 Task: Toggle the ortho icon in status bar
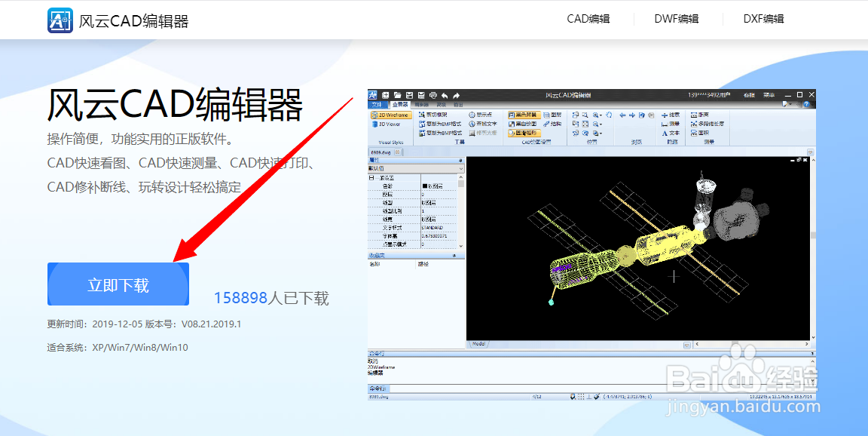(x=589, y=396)
